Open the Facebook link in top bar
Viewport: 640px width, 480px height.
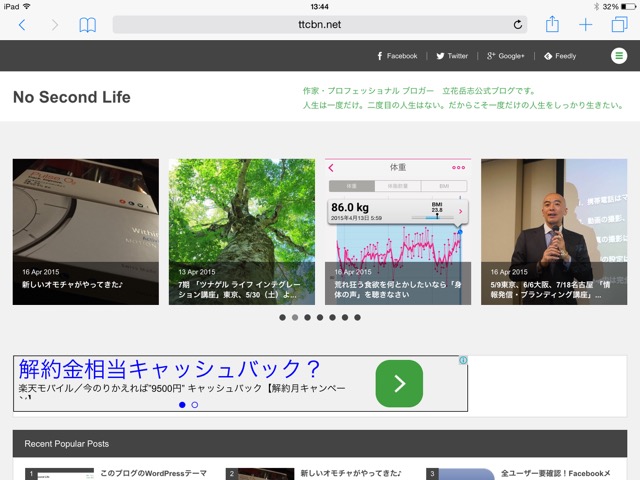click(396, 56)
